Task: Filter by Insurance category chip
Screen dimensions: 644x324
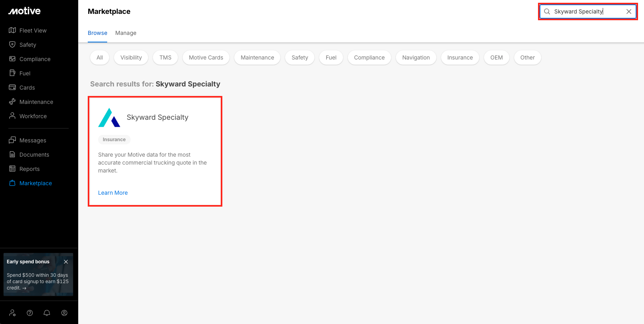Action: [x=460, y=58]
